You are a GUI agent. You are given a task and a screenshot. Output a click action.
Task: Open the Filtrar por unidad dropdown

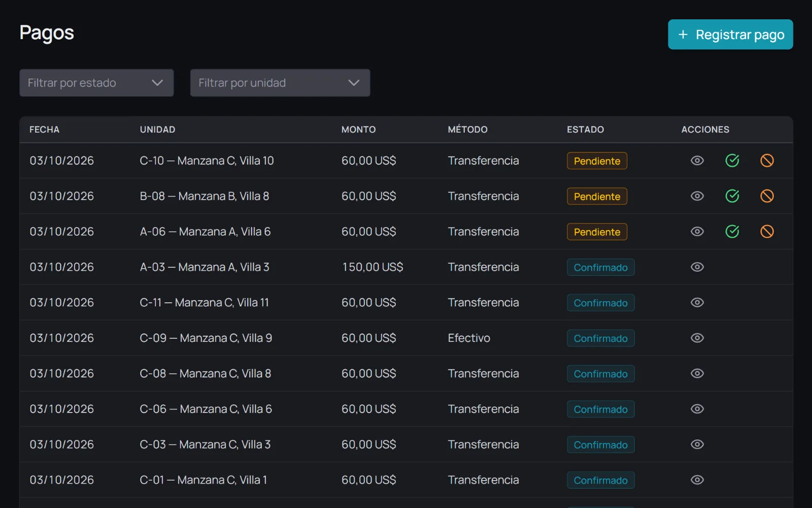click(x=280, y=83)
